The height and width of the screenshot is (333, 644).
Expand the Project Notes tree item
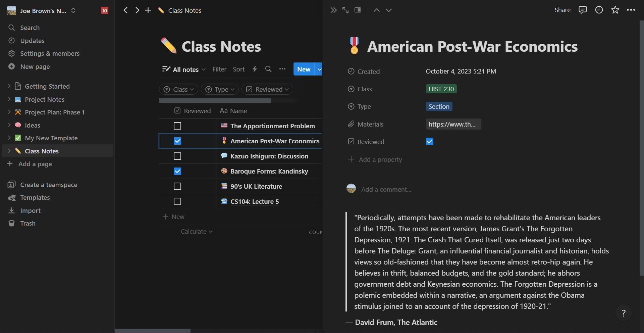coord(9,99)
